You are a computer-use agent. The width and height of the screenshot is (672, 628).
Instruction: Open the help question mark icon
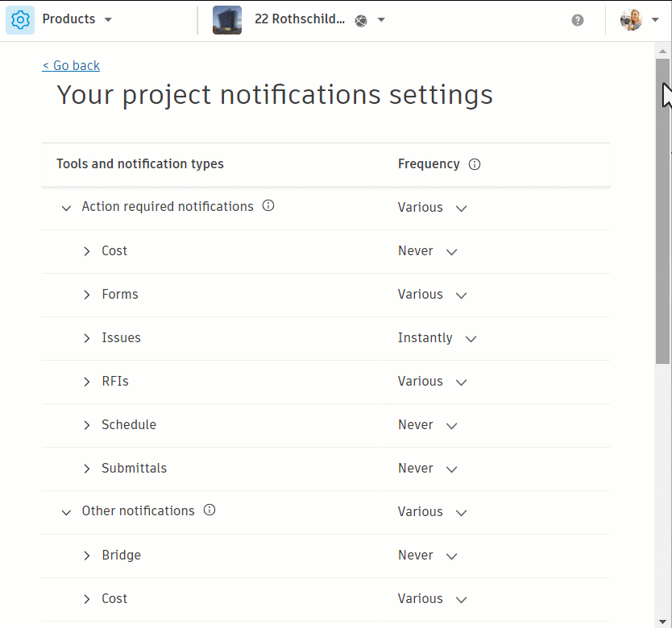[x=578, y=20]
